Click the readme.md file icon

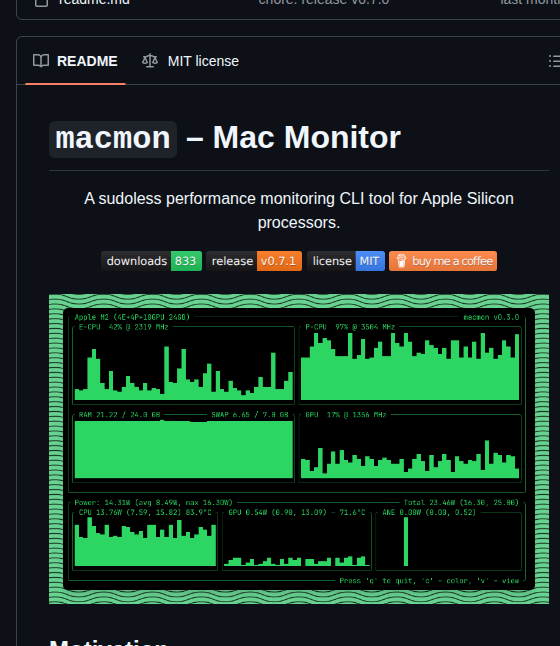coord(41,2)
